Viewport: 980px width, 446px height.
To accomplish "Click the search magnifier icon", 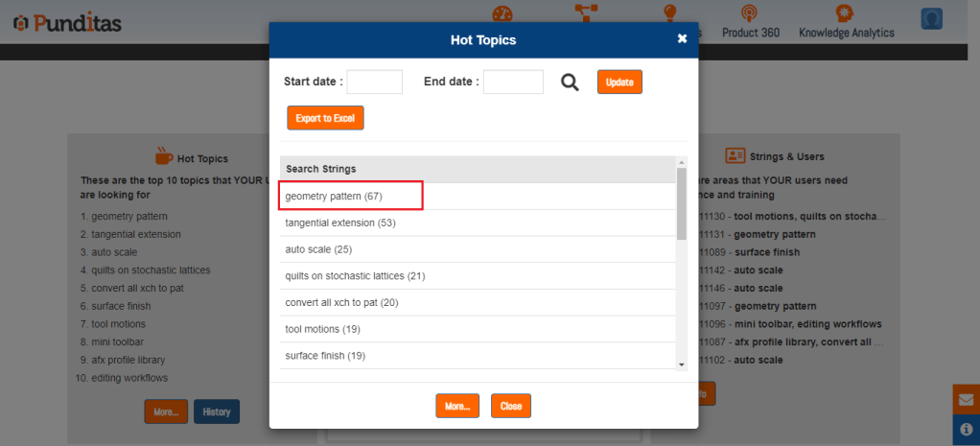I will [x=570, y=82].
